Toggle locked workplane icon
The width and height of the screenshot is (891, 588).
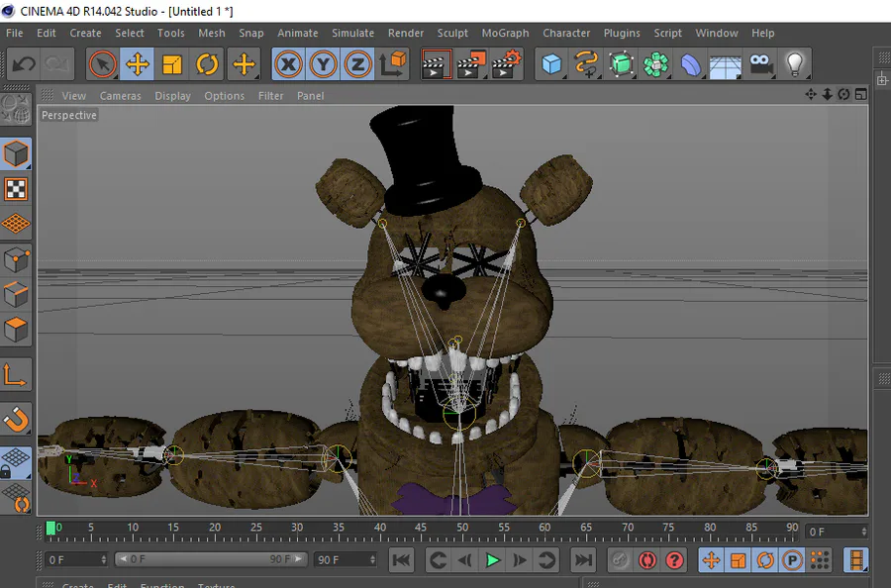(16, 462)
